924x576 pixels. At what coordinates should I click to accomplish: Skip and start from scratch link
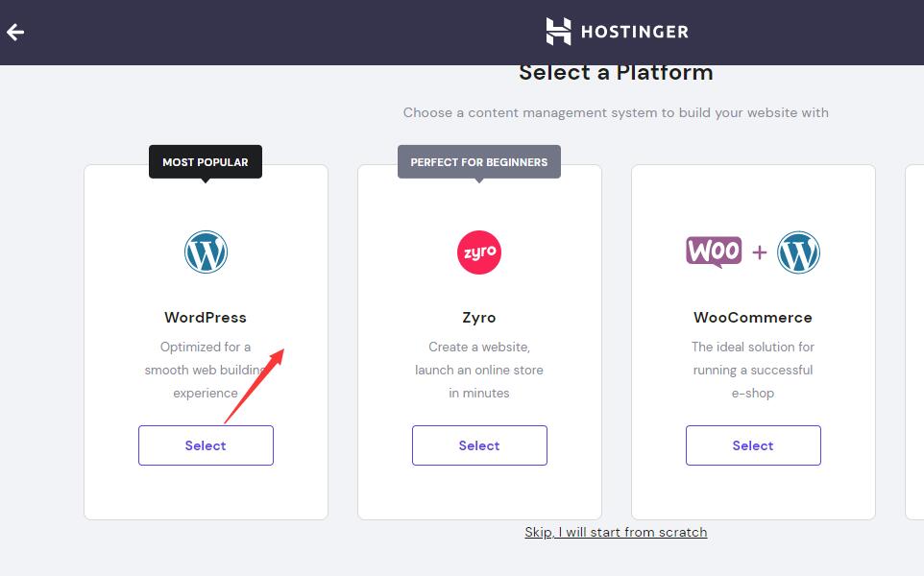[616, 532]
